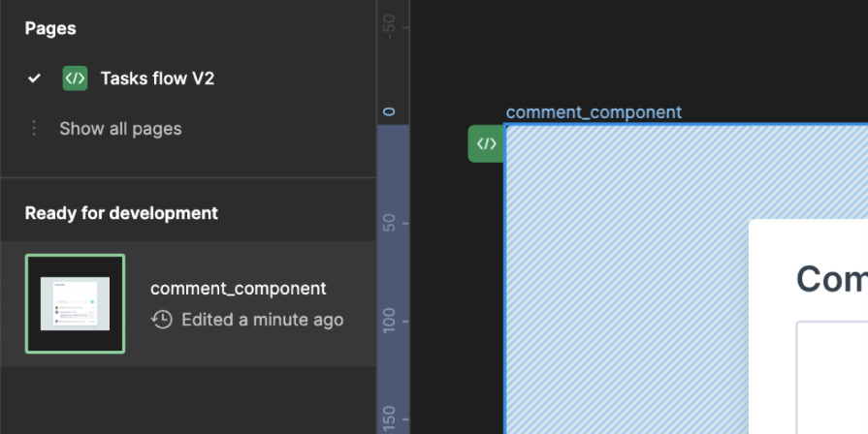Click the -50 mark on the vertical ruler
This screenshot has width=868, height=434.
(391, 26)
